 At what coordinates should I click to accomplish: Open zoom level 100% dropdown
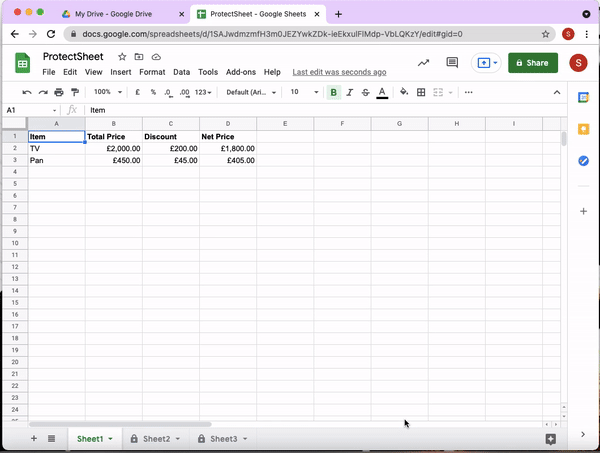[x=108, y=92]
